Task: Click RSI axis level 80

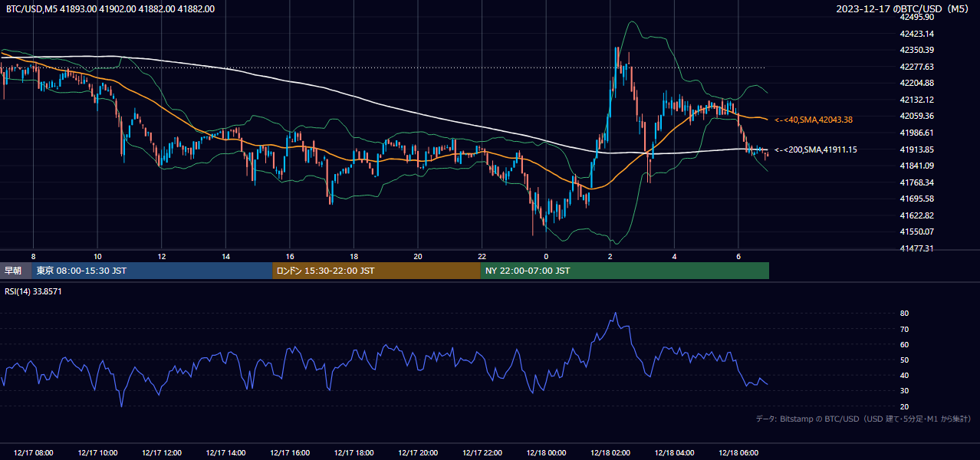Action: point(904,314)
